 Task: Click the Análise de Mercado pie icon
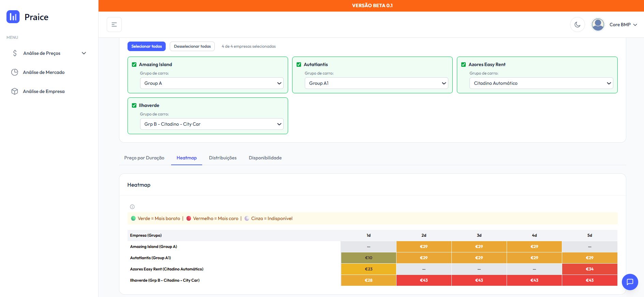coord(15,72)
